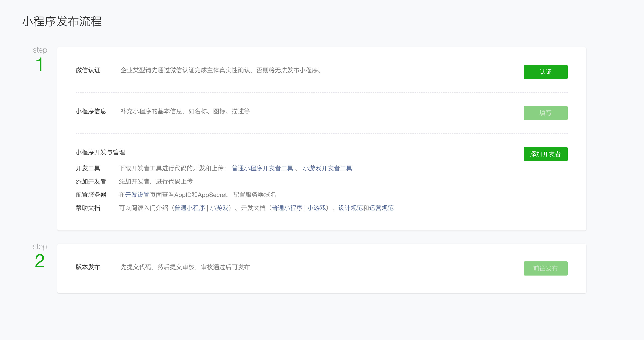Click the 配置服务器 row label
This screenshot has width=644, height=340.
tap(91, 195)
